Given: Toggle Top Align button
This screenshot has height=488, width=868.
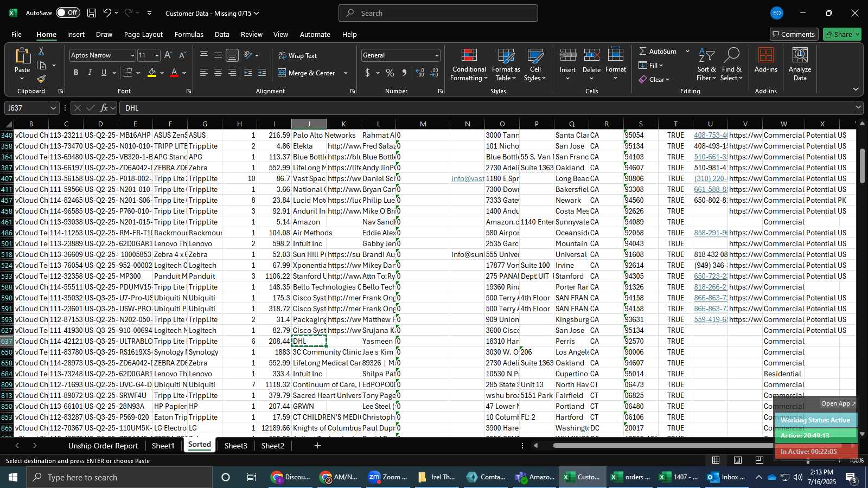Looking at the screenshot, I should pyautogui.click(x=204, y=55).
